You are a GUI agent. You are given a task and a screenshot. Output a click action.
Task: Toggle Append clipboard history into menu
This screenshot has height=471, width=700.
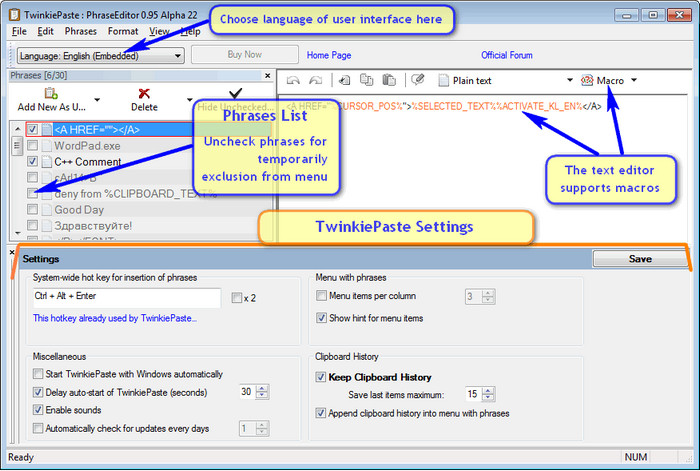point(321,413)
